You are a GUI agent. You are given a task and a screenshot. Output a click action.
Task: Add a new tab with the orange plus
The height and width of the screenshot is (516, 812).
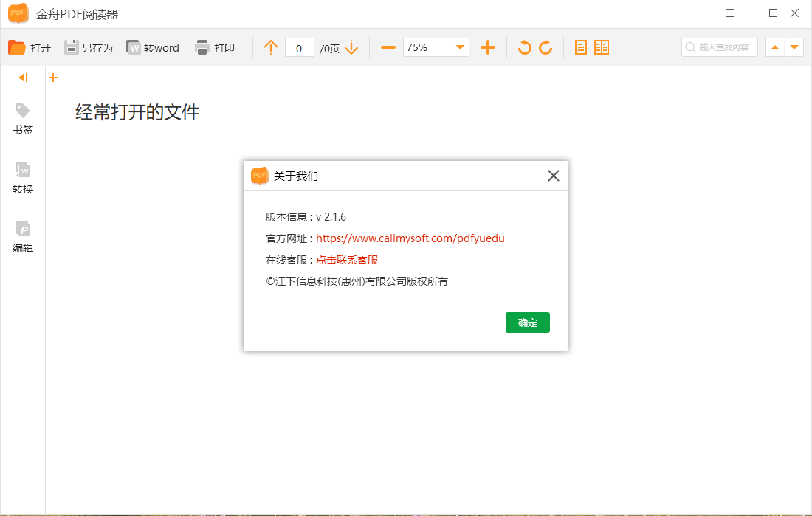53,78
